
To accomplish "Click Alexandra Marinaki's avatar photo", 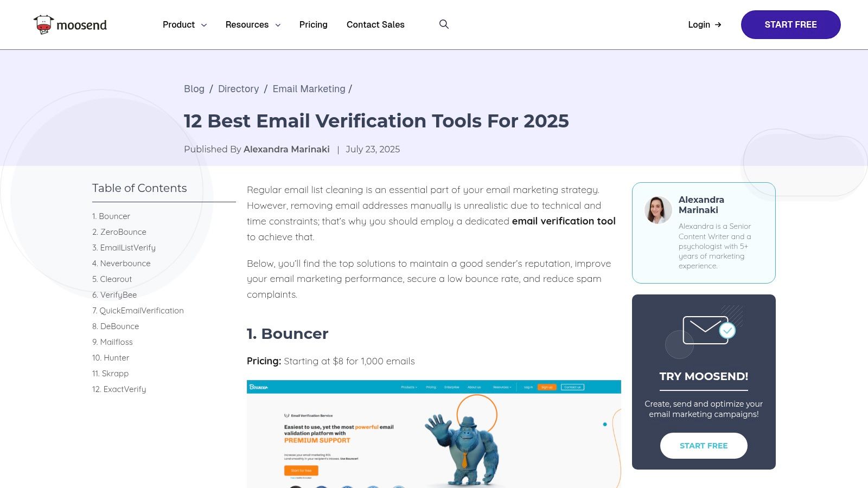I will pos(658,210).
